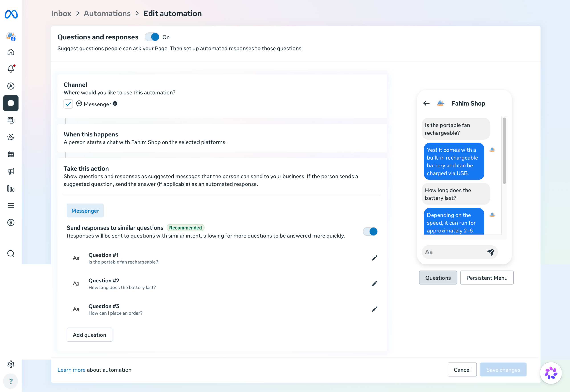Disable Send responses to similar questions toggle

tap(370, 231)
